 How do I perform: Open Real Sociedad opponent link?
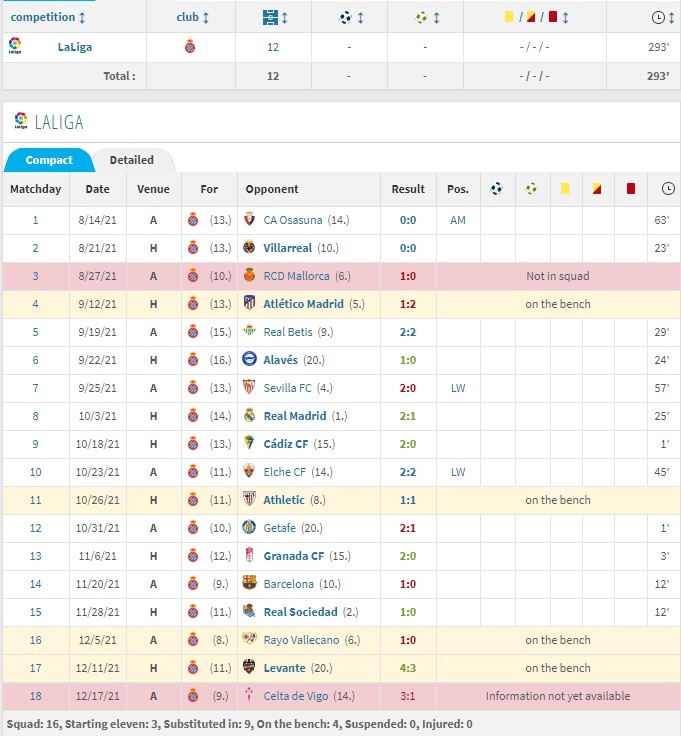300,612
